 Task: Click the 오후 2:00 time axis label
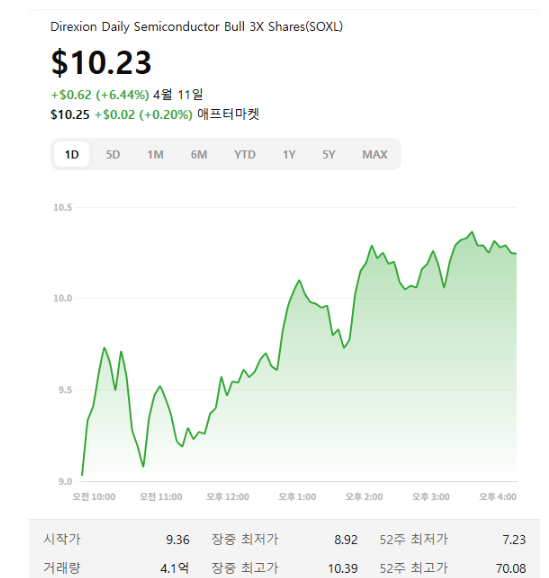(x=364, y=497)
